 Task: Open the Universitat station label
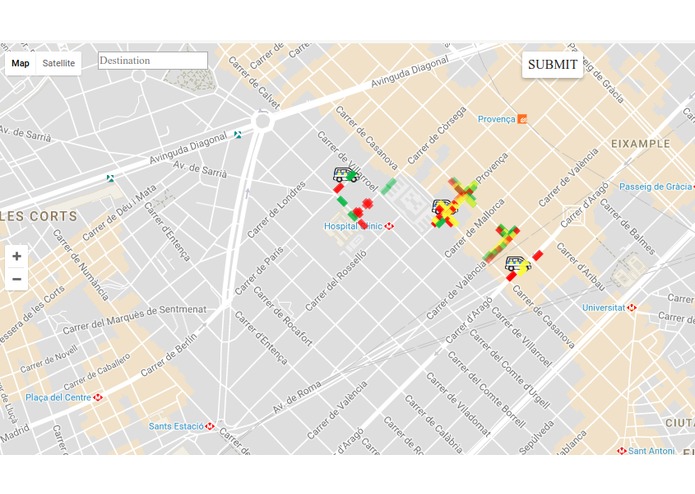tap(604, 307)
